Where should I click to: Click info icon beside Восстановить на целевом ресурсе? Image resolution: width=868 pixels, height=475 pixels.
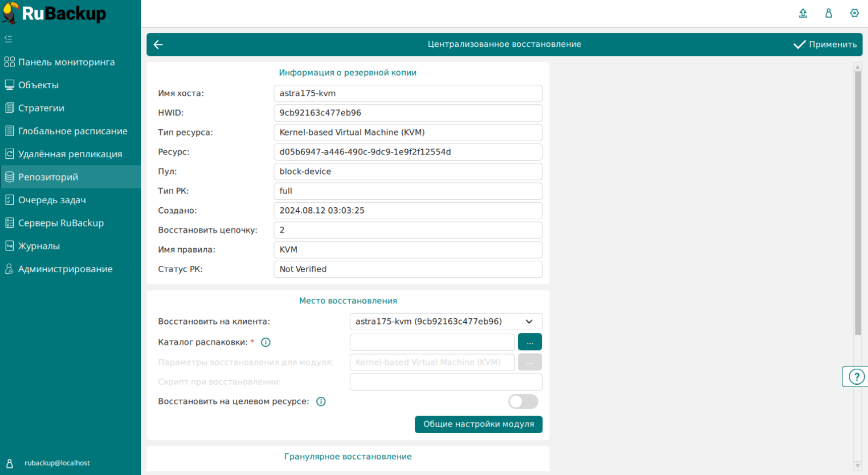(321, 402)
